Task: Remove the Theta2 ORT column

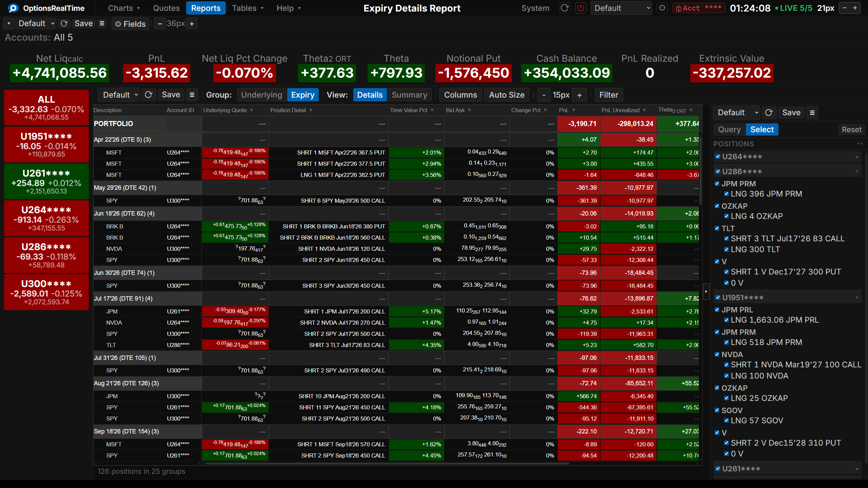Action: coord(691,110)
